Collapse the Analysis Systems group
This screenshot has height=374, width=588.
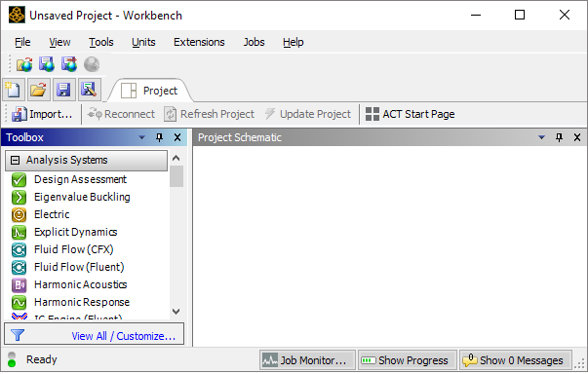click(15, 161)
